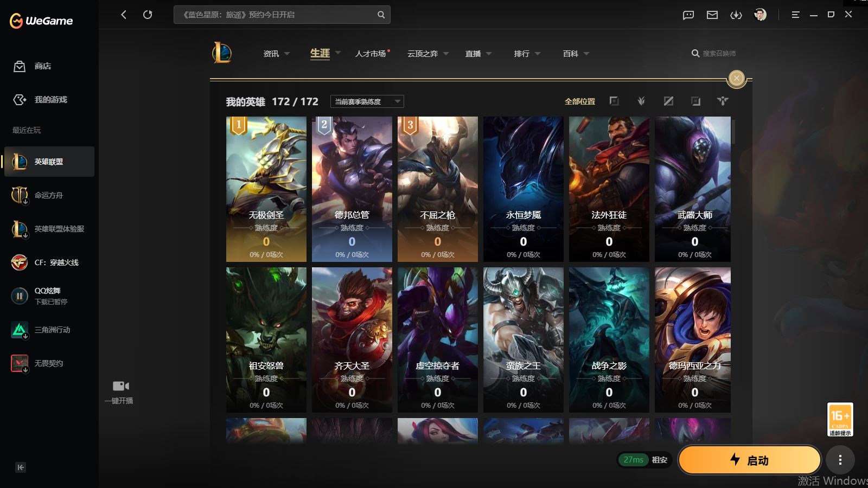868x488 pixels.
Task: Select 英雄联盟 in the game list
Action: click(x=49, y=162)
